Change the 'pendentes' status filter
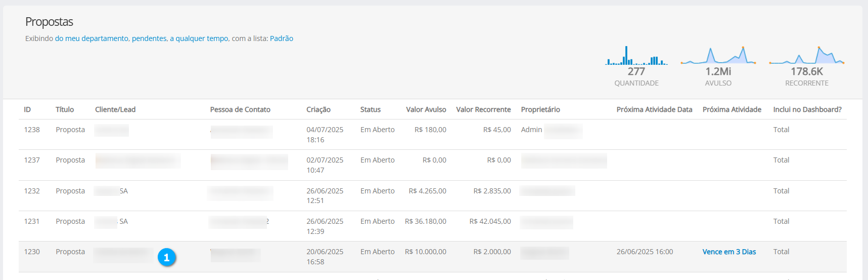868x280 pixels. coord(149,38)
